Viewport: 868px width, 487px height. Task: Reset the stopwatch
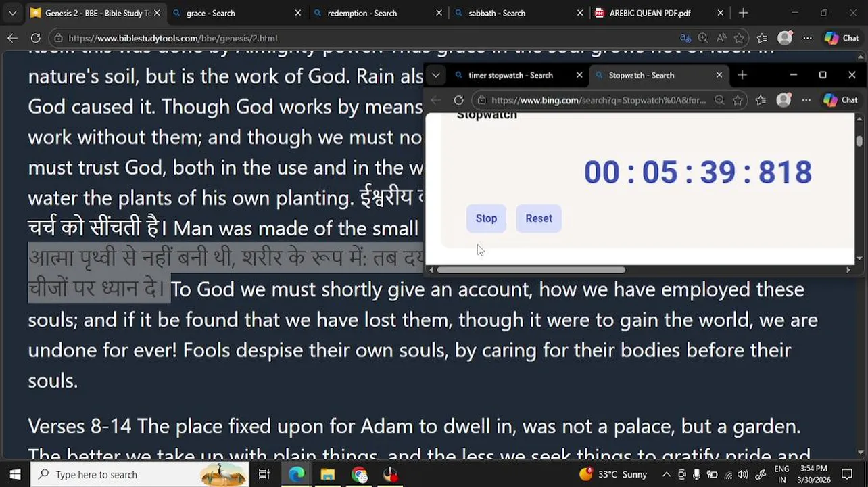tap(539, 218)
